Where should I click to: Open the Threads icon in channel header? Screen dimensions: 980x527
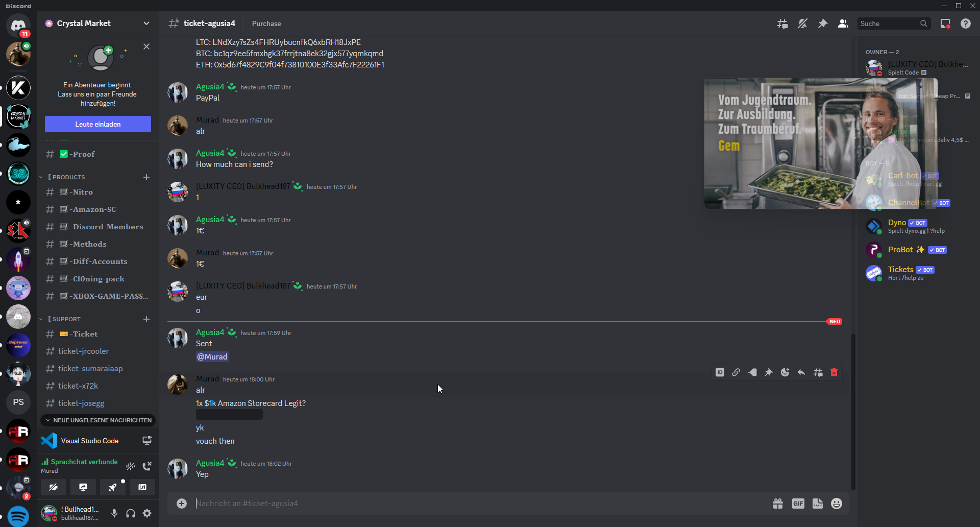point(782,23)
